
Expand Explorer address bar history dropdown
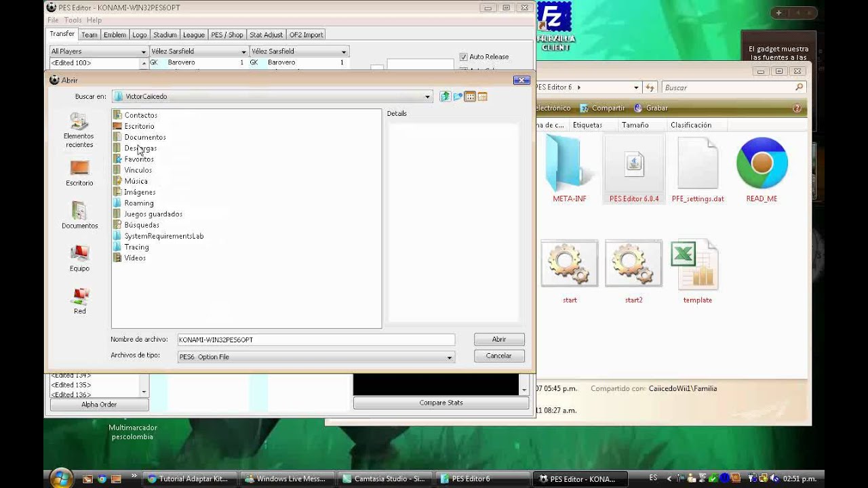tap(636, 87)
